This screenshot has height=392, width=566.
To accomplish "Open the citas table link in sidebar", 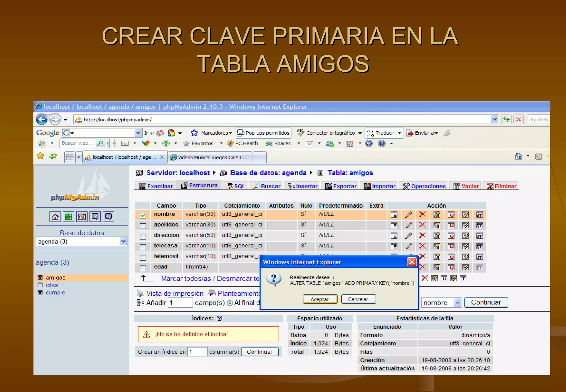I will (x=52, y=285).
